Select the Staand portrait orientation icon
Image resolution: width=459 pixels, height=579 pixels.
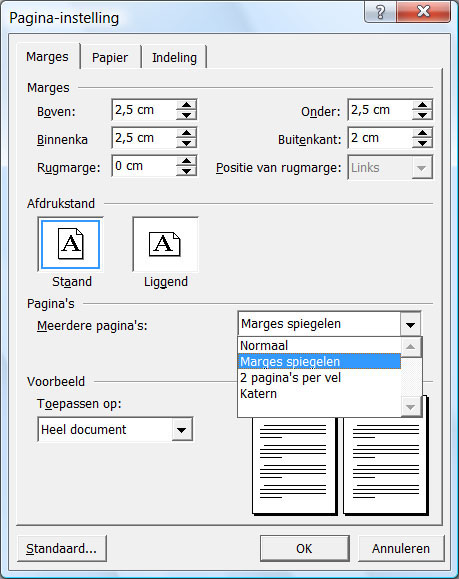click(x=71, y=244)
